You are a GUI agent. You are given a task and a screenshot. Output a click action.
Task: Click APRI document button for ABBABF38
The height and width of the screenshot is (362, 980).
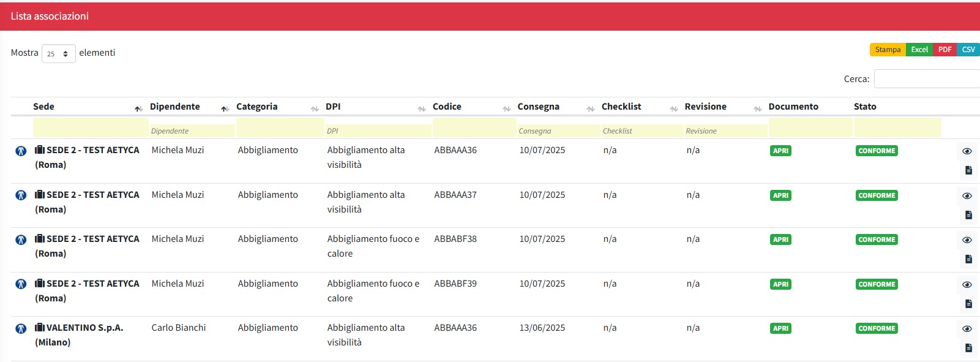[780, 239]
